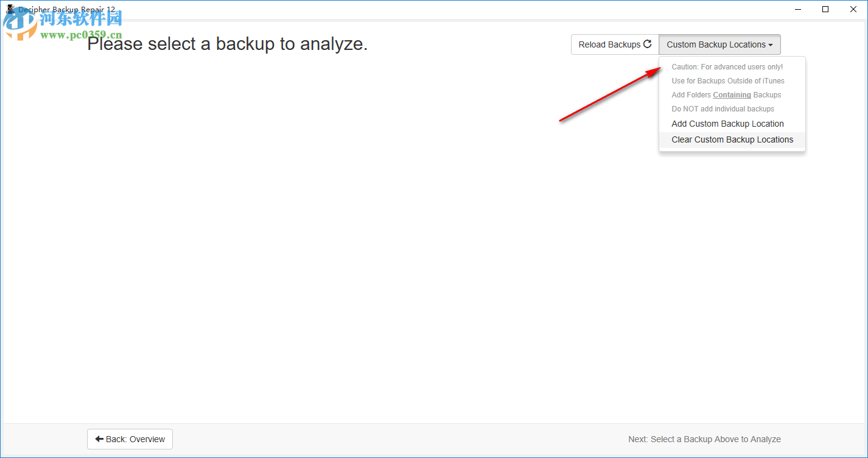
Task: Click the back arrow icon on the Back button
Action: pyautogui.click(x=99, y=439)
